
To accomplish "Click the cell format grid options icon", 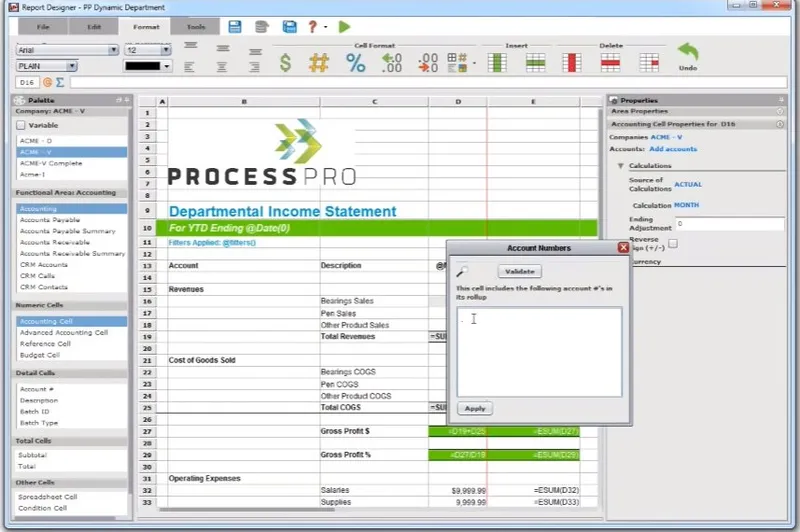I will click(457, 63).
